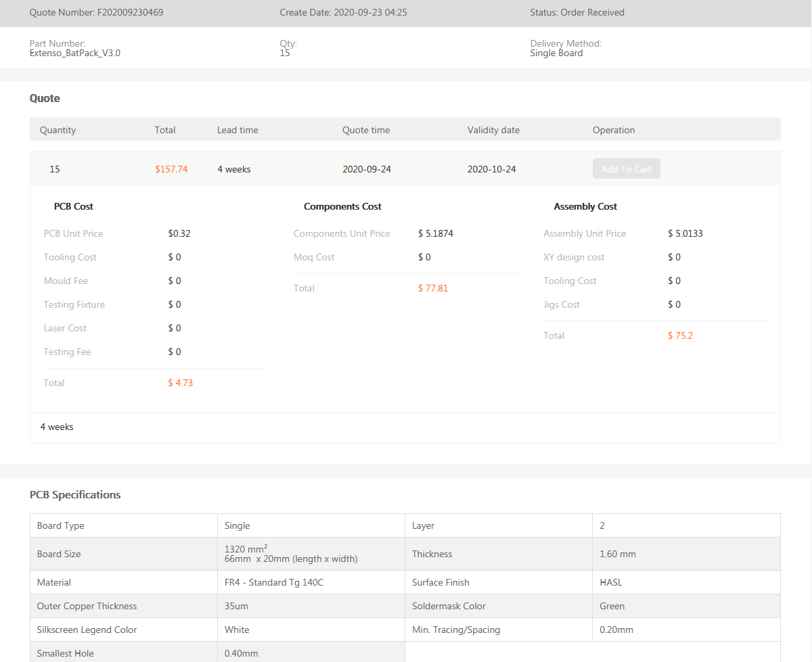Select part number Extenso_BatPack_V3.0
The height and width of the screenshot is (662, 812).
(x=75, y=53)
